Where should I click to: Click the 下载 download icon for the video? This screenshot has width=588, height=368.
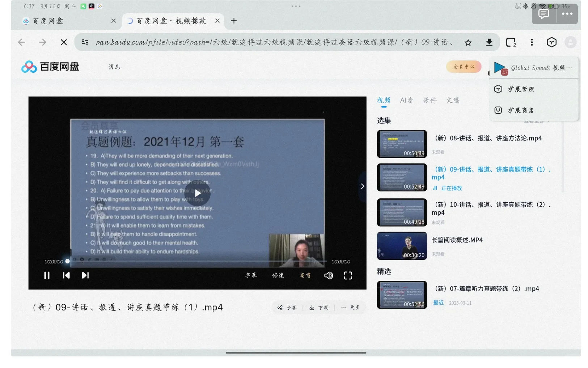(318, 307)
